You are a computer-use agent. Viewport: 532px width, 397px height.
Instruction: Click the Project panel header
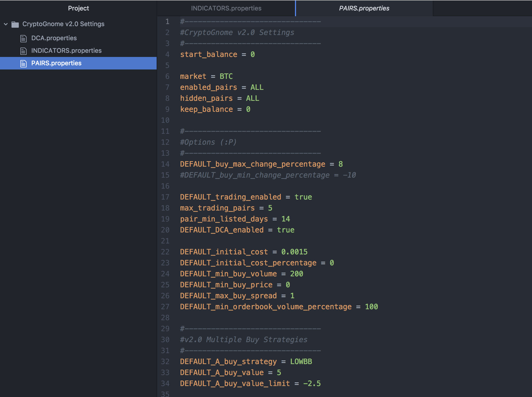tap(78, 8)
